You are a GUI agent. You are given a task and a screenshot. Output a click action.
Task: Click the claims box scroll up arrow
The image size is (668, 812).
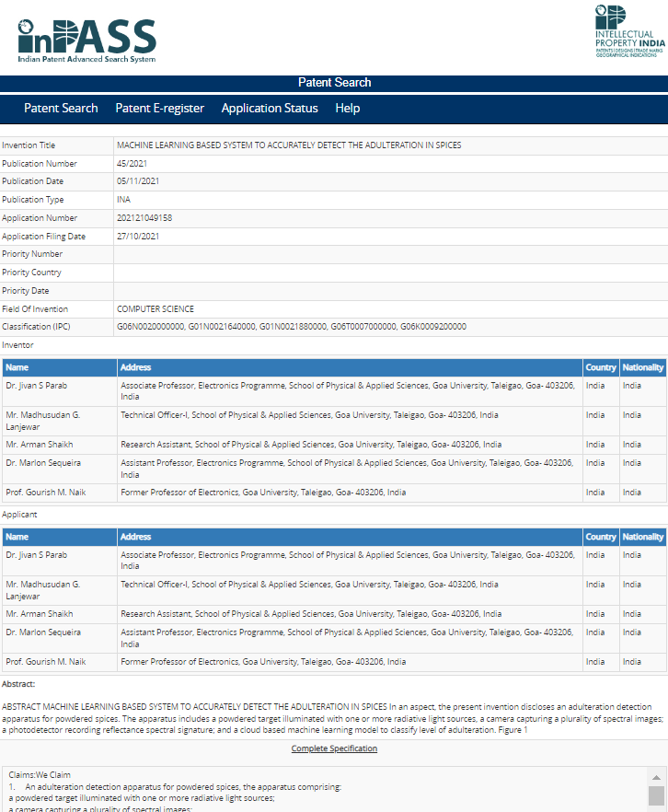click(656, 777)
